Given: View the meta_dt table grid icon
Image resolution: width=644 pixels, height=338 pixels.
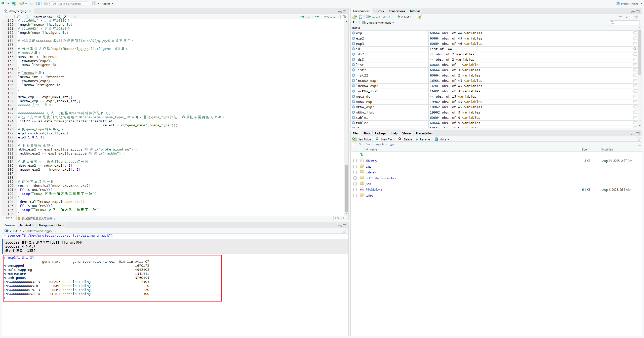Looking at the screenshot, I should (x=635, y=96).
